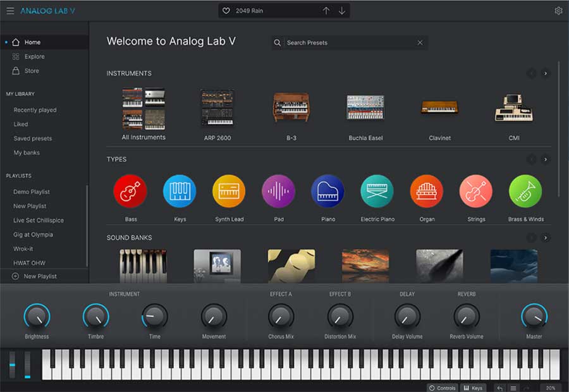Click the pitch bend wheel strip
Image resolution: width=569 pixels, height=392 pixels.
pyautogui.click(x=13, y=365)
